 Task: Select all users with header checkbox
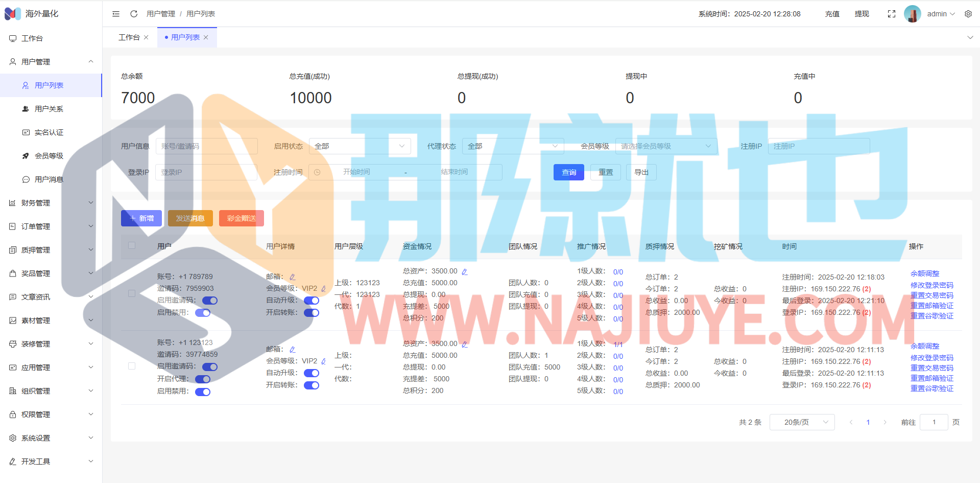pos(132,246)
